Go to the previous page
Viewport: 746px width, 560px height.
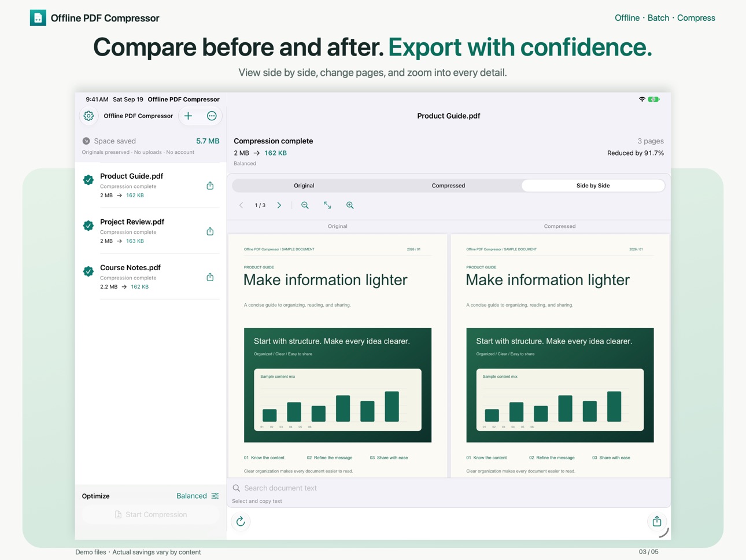(x=241, y=205)
